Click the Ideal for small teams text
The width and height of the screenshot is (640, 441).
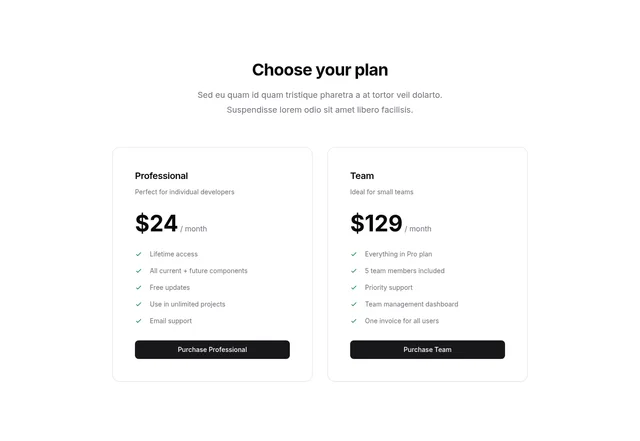382,192
